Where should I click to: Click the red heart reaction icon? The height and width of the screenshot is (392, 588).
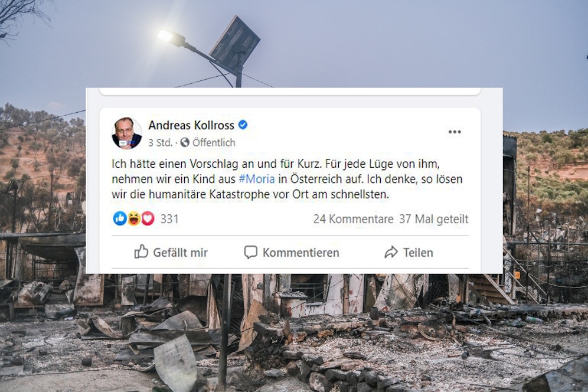148,218
